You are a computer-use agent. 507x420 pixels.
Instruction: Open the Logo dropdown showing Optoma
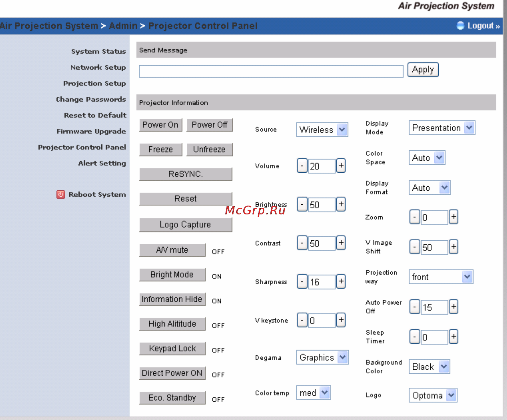click(x=433, y=395)
